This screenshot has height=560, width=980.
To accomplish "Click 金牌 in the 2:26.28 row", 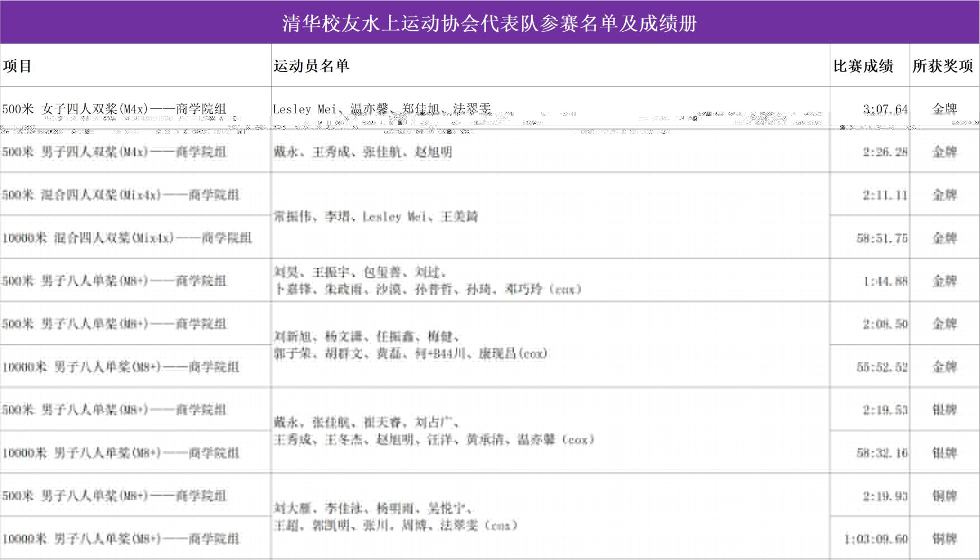I will point(945,151).
